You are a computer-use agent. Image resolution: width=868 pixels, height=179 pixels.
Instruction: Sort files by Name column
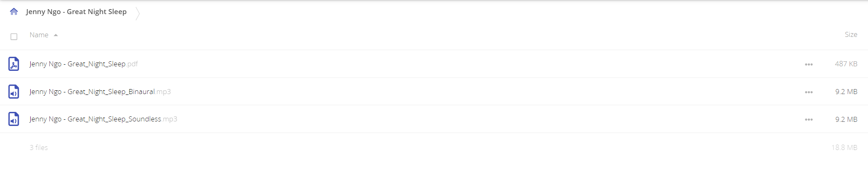pyautogui.click(x=39, y=35)
